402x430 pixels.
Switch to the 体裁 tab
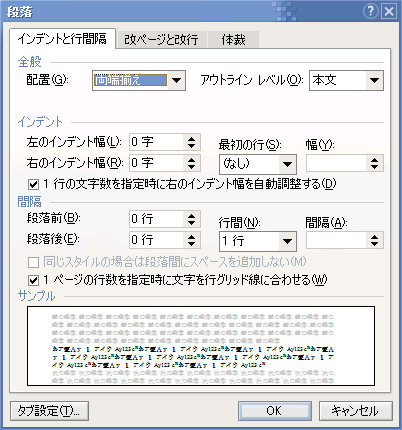point(233,40)
